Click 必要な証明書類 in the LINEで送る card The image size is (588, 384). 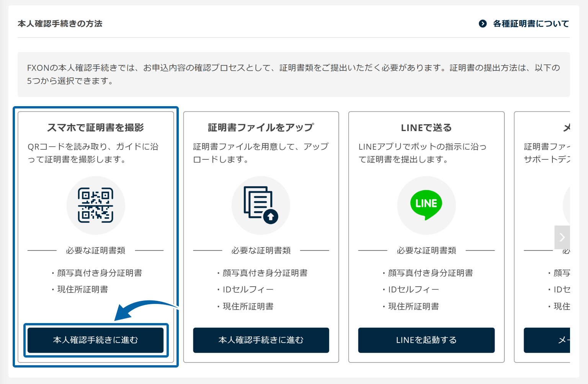pyautogui.click(x=426, y=251)
